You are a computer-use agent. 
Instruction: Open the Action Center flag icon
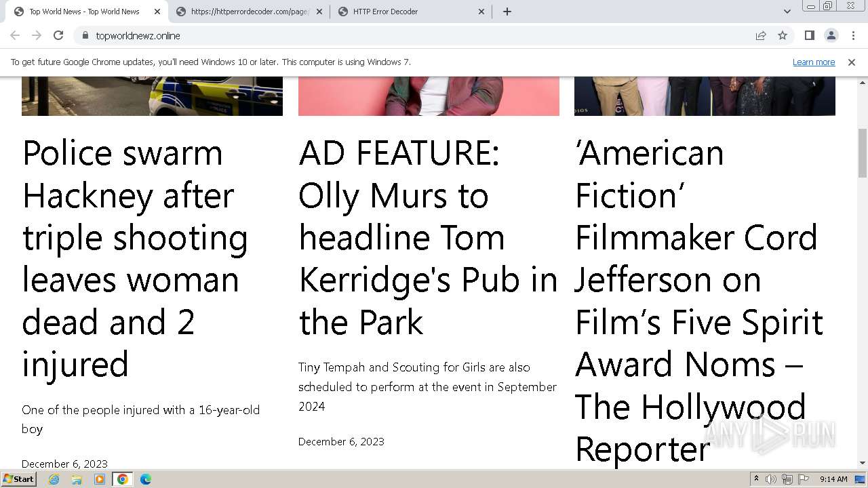804,479
